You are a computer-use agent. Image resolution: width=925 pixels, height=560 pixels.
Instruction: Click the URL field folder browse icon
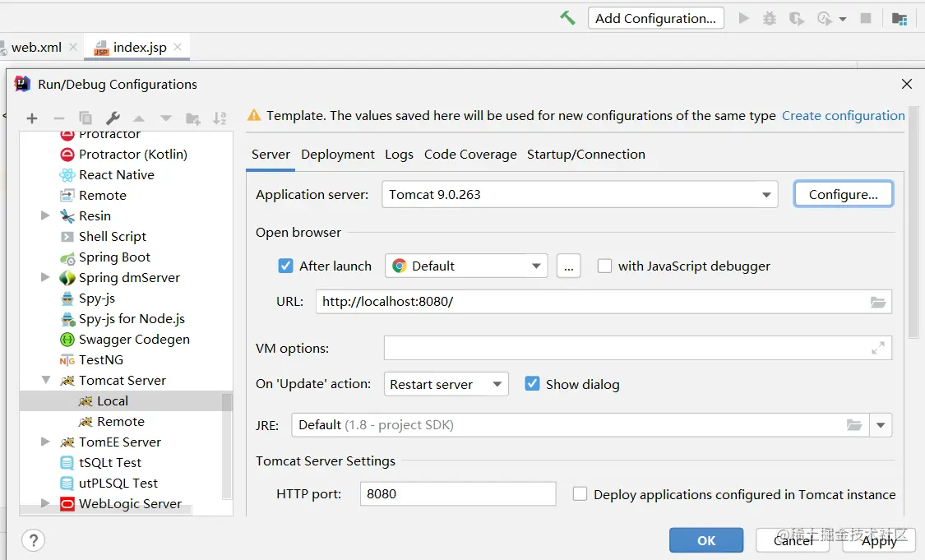pos(878,302)
